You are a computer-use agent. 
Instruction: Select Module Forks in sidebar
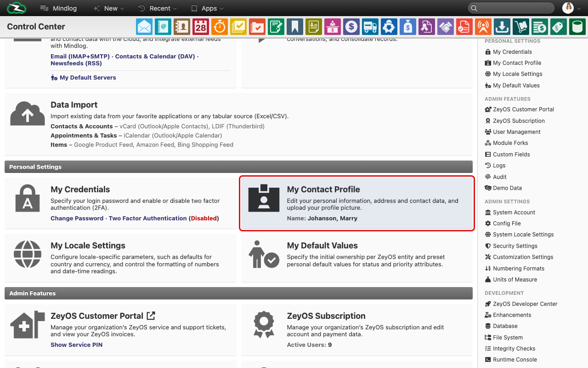[x=507, y=143]
